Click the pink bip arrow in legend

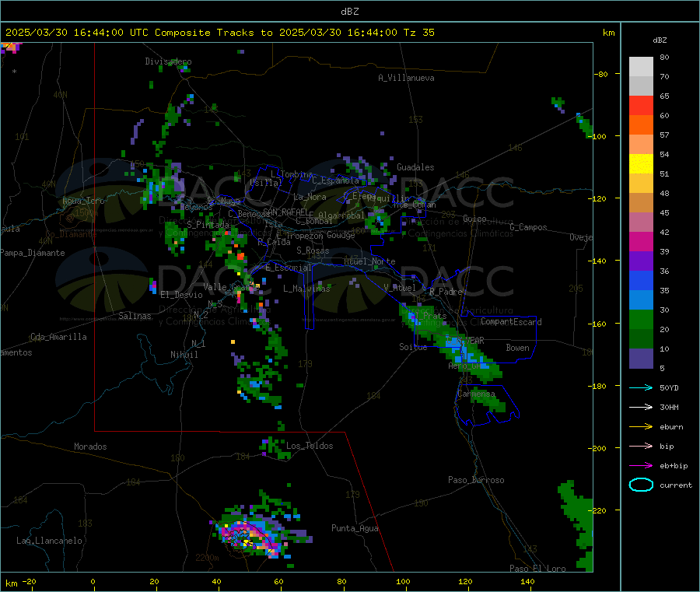coord(641,446)
